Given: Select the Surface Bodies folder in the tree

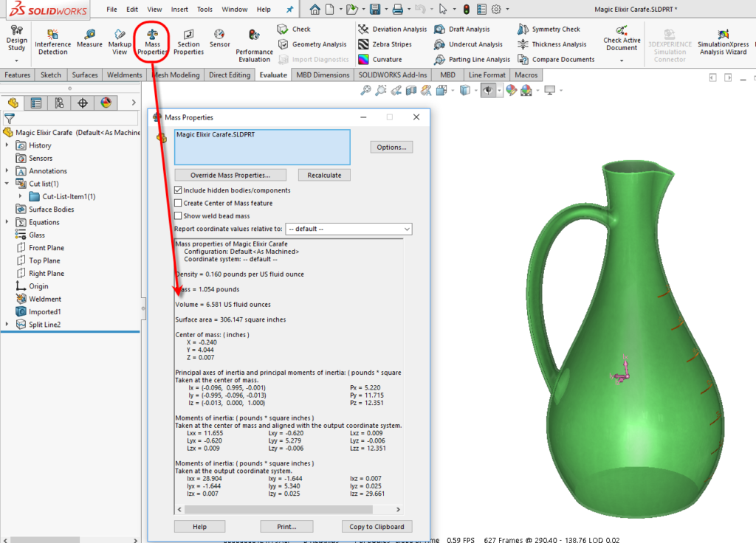Looking at the screenshot, I should click(x=51, y=209).
